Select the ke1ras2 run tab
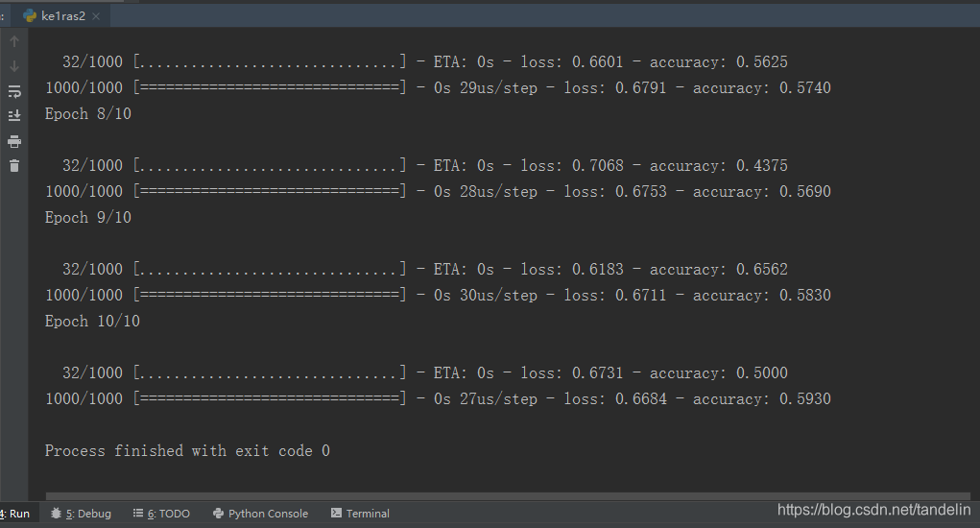 [62, 16]
